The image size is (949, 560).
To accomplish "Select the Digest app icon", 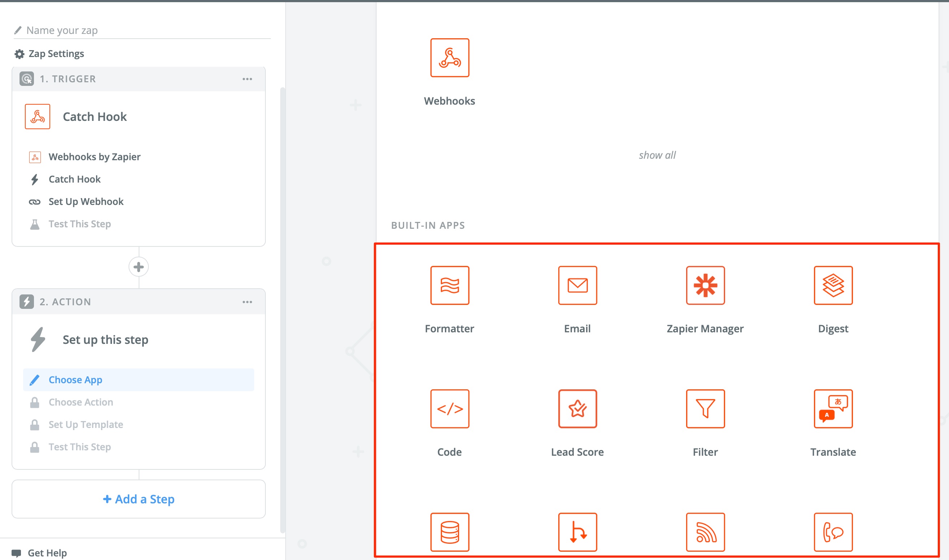I will pyautogui.click(x=833, y=285).
